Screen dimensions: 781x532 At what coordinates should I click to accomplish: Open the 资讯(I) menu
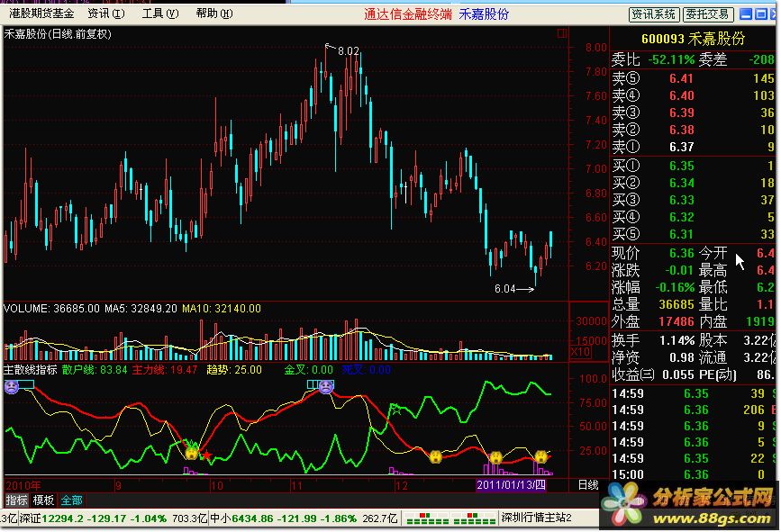(106, 14)
